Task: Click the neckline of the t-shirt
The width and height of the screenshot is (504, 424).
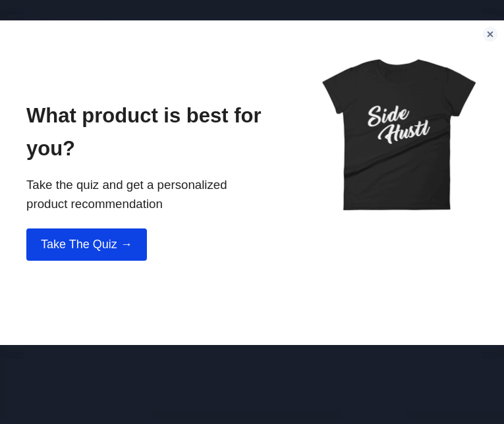Action: click(x=398, y=64)
